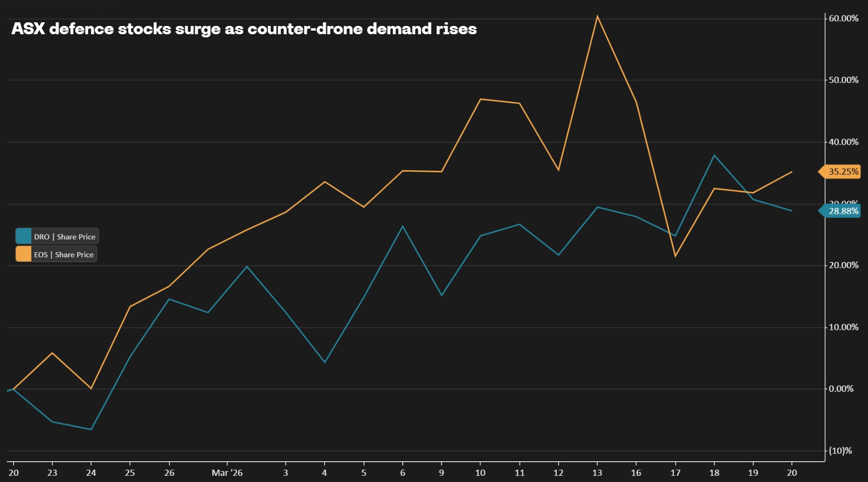
Task: Open the orange EOS color swatch
Action: click(x=22, y=254)
